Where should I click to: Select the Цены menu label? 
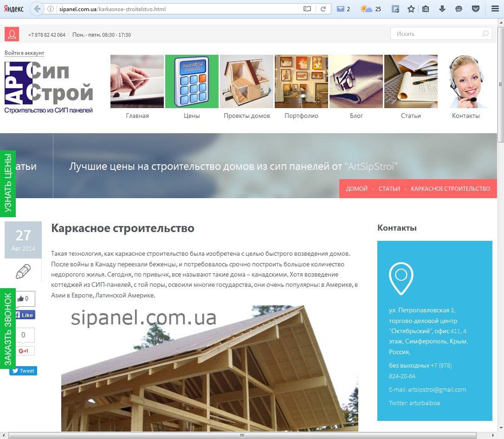pyautogui.click(x=192, y=116)
